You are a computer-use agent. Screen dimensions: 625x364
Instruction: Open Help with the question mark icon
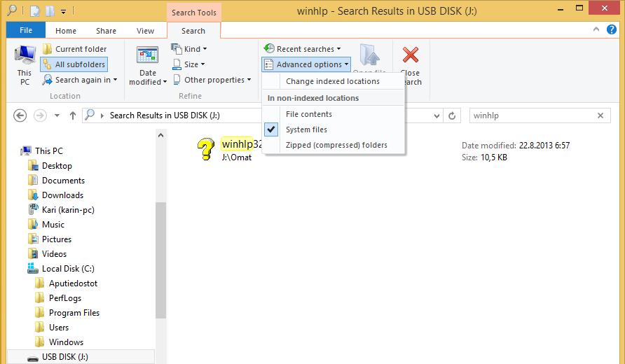pyautogui.click(x=612, y=29)
